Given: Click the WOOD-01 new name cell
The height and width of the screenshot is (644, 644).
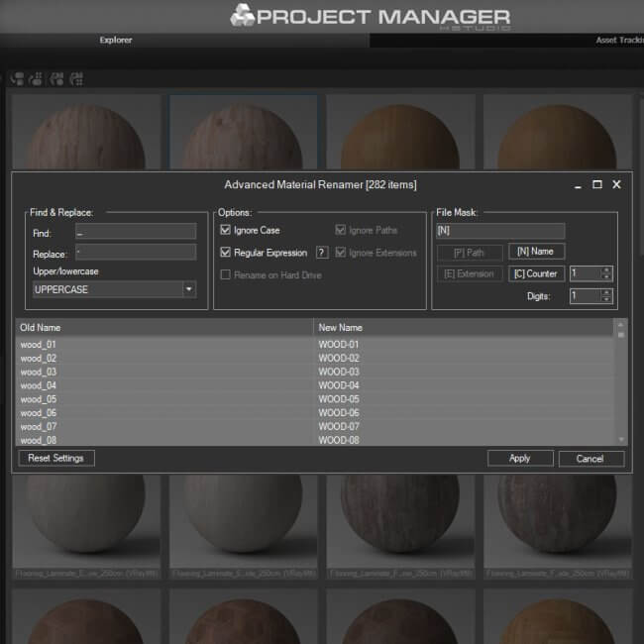Looking at the screenshot, I should click(x=464, y=344).
